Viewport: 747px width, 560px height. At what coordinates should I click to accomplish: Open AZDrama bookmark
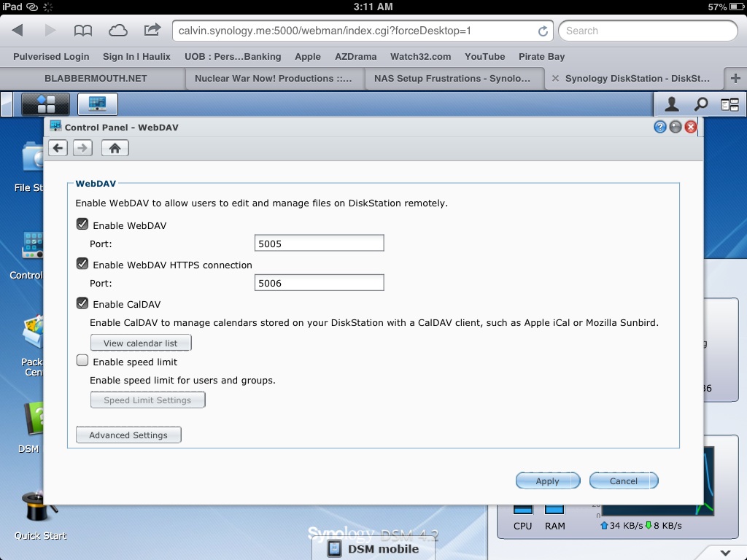pyautogui.click(x=355, y=57)
